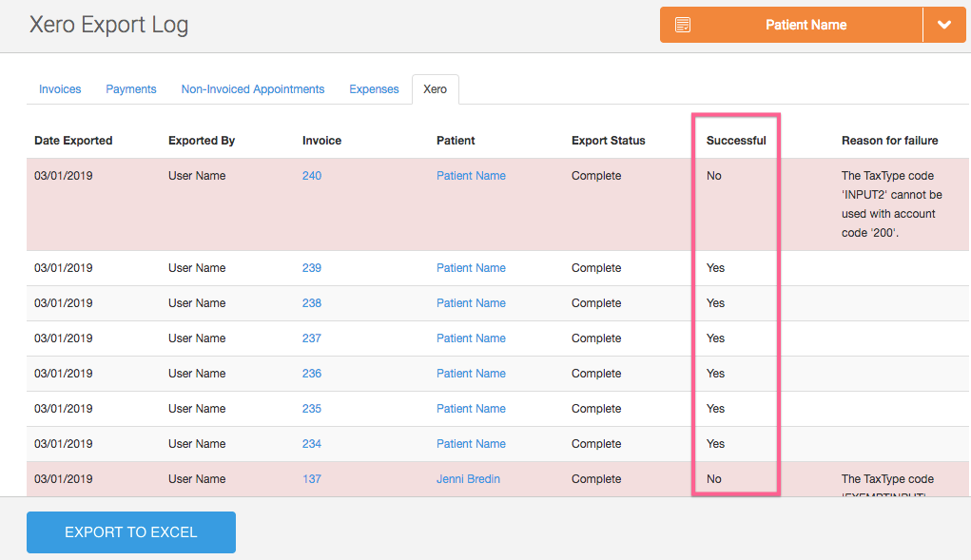Screen dimensions: 971x560
Task: Select the Non-Invoiced Appointments tab
Action: coord(253,89)
